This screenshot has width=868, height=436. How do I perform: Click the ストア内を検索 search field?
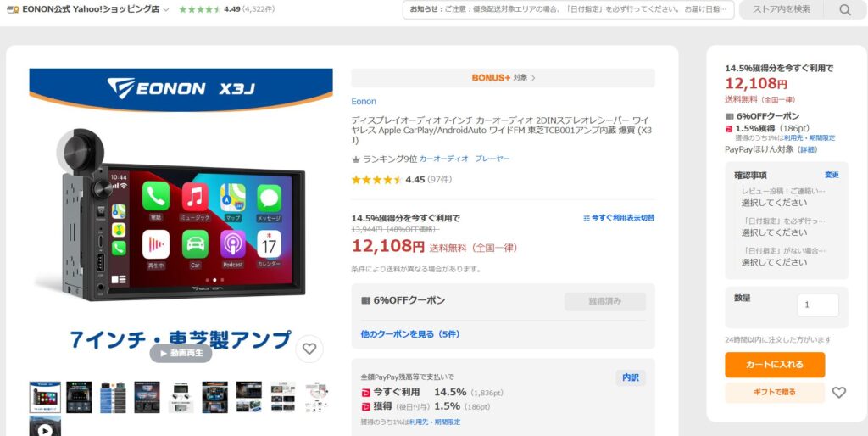pos(781,9)
